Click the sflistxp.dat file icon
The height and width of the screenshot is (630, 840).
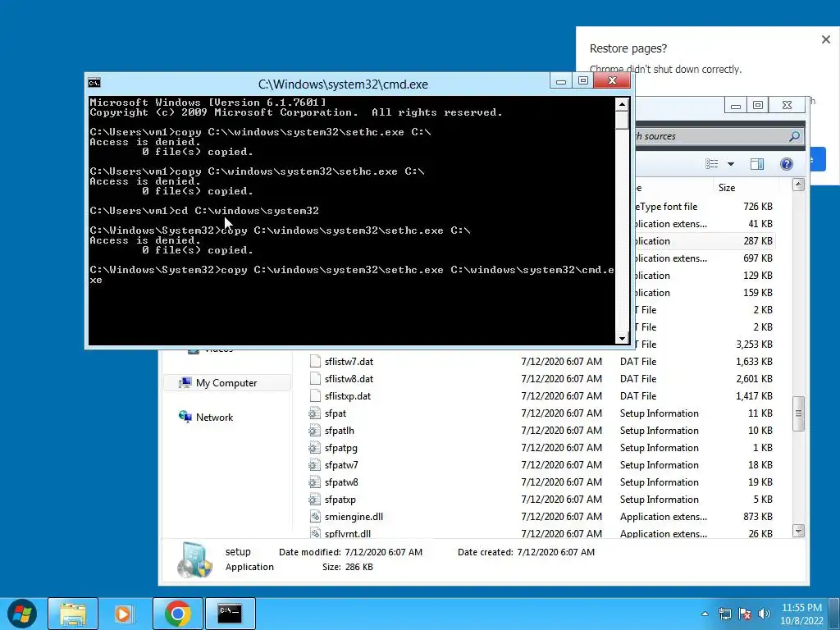click(315, 396)
